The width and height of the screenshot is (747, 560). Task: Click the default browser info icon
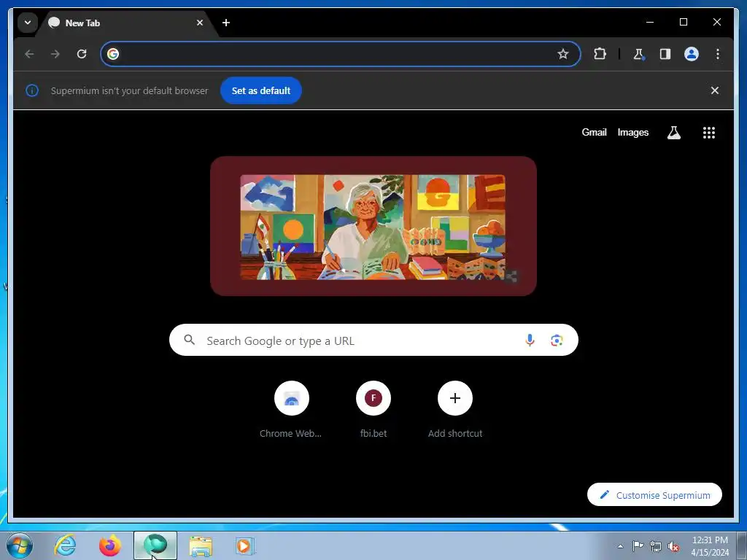click(x=32, y=90)
